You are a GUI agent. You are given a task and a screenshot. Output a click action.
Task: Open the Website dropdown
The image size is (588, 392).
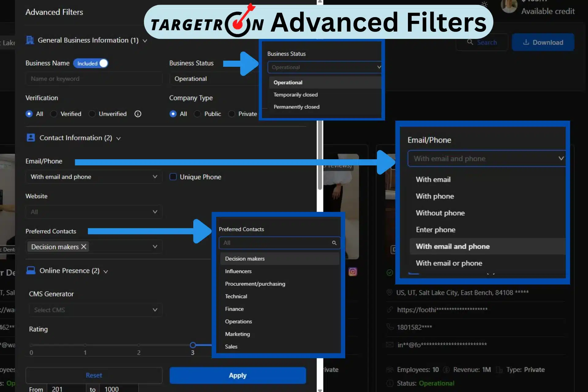pos(94,212)
